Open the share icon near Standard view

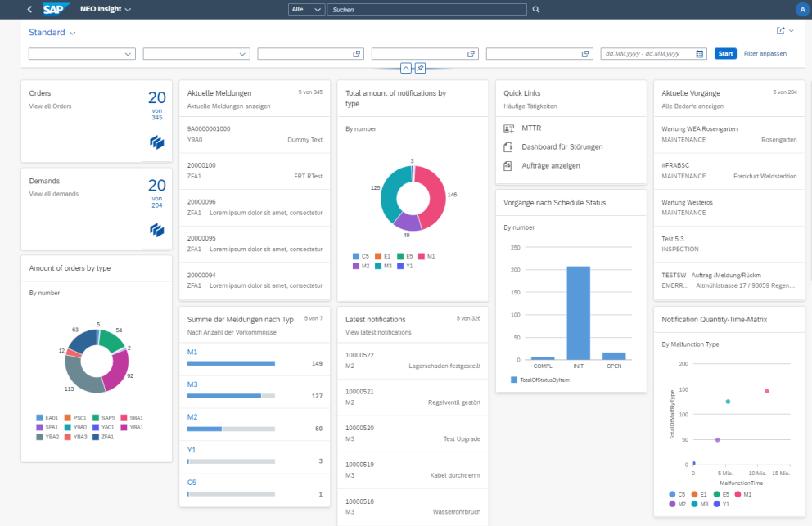[x=781, y=31]
